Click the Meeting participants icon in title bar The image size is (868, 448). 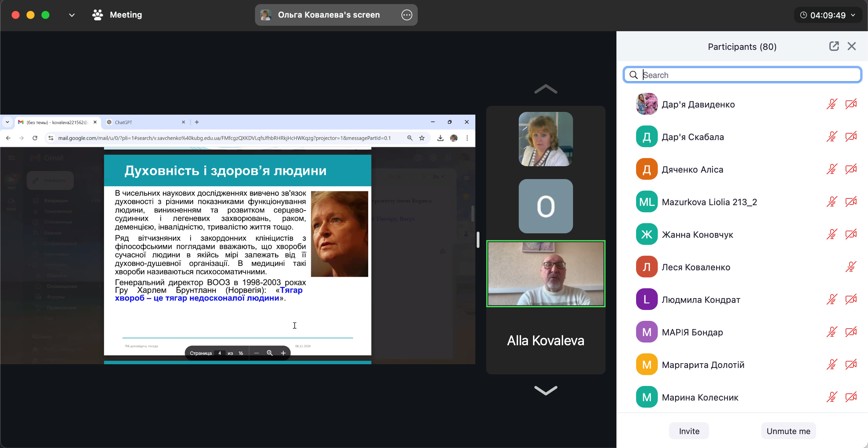98,15
